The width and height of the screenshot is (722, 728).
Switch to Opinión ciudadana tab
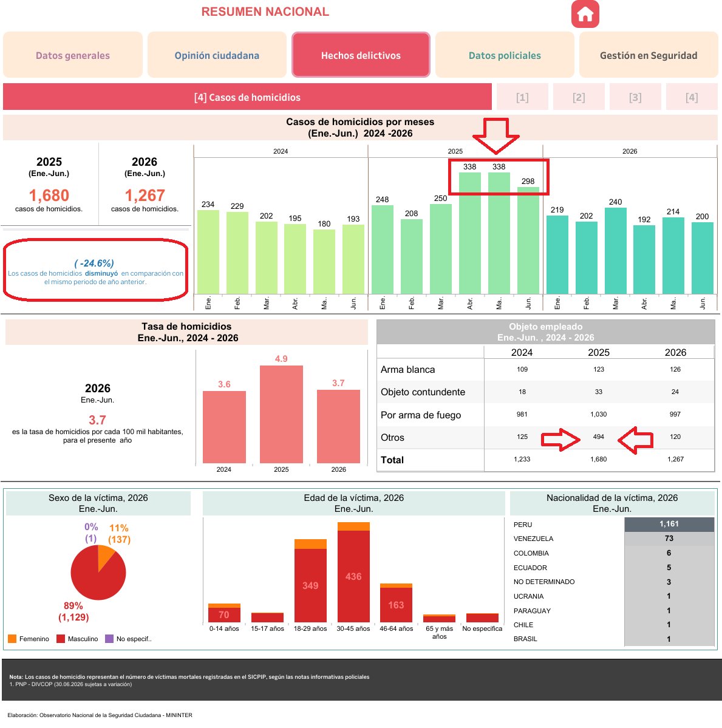pyautogui.click(x=217, y=55)
